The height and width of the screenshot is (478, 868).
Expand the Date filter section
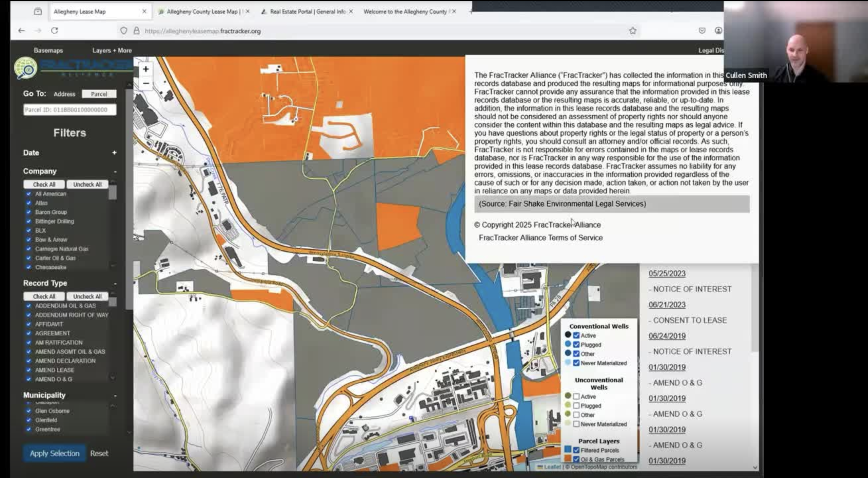[114, 153]
